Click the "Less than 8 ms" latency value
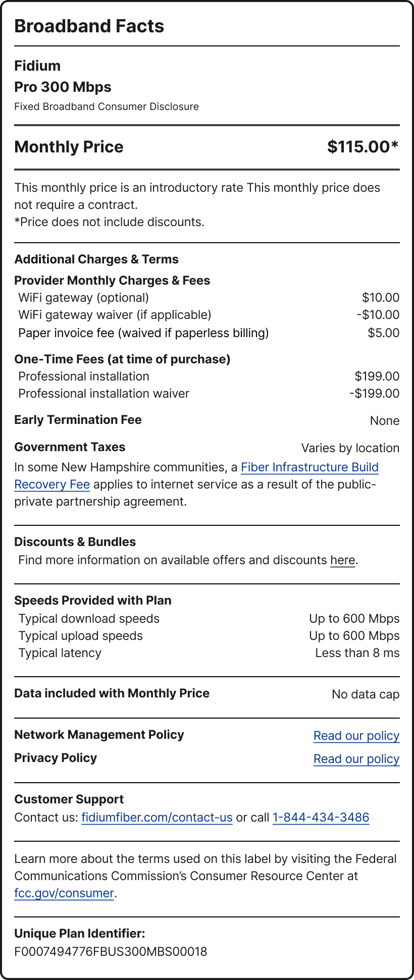This screenshot has width=414, height=980. click(357, 653)
